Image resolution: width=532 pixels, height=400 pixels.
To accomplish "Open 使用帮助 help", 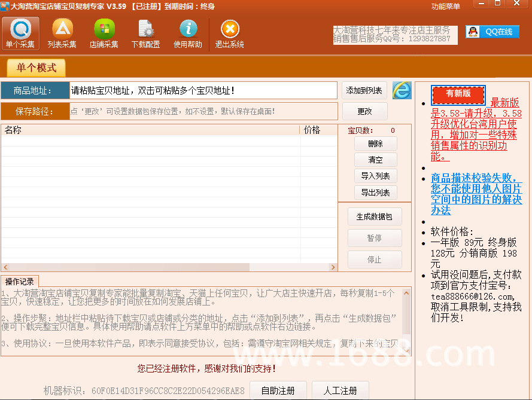I will [x=188, y=33].
